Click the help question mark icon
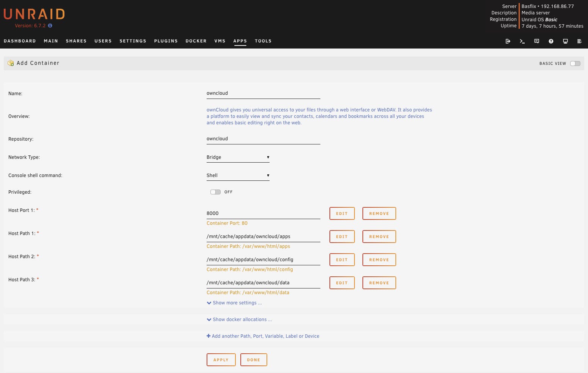This screenshot has height=373, width=588. pyautogui.click(x=551, y=41)
